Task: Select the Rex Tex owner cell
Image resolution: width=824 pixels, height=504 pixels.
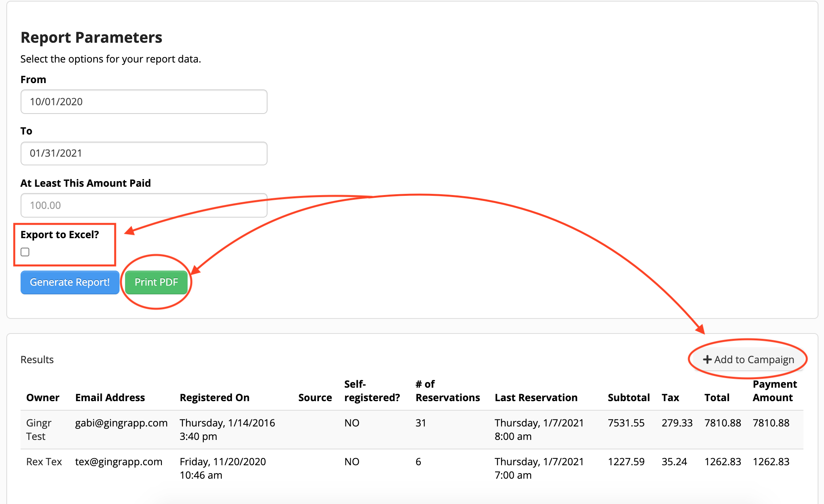Action: pyautogui.click(x=44, y=462)
